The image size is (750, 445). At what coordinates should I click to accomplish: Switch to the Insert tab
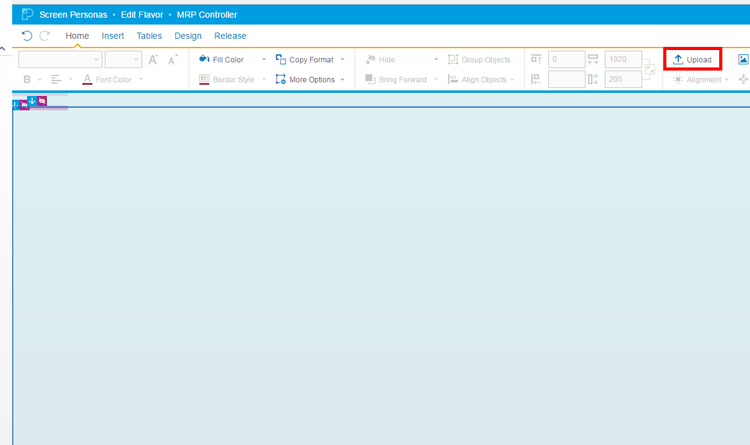pos(113,36)
